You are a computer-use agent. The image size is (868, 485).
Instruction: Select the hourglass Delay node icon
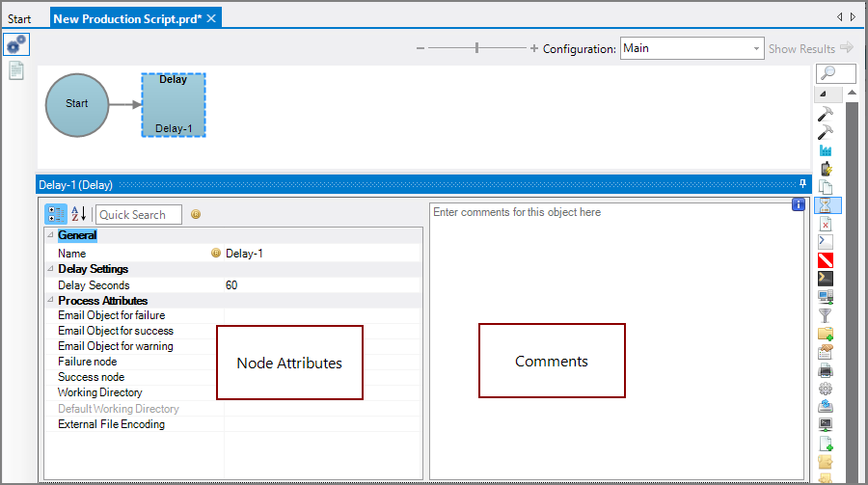(826, 205)
